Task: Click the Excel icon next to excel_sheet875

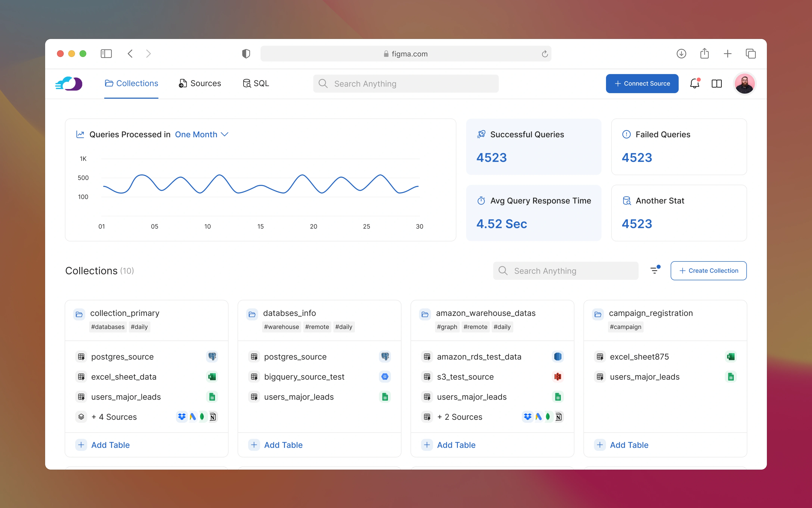Action: tap(731, 357)
